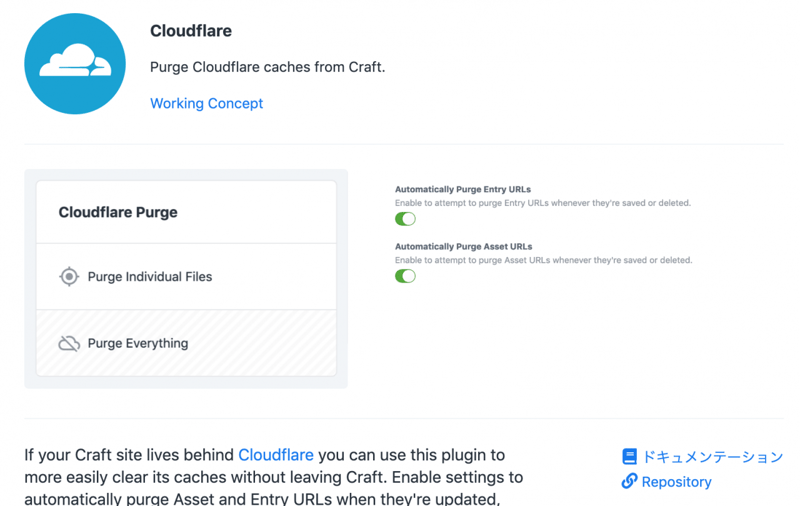The width and height of the screenshot is (800, 506).
Task: Click the crossed-out cloud icon beside Purge Everything
Action: click(69, 344)
